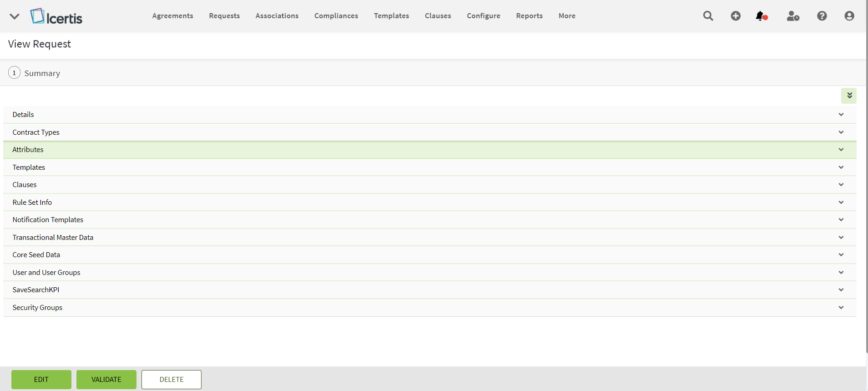Open the Agreements menu
Screen dimensions: 868x391
point(172,16)
